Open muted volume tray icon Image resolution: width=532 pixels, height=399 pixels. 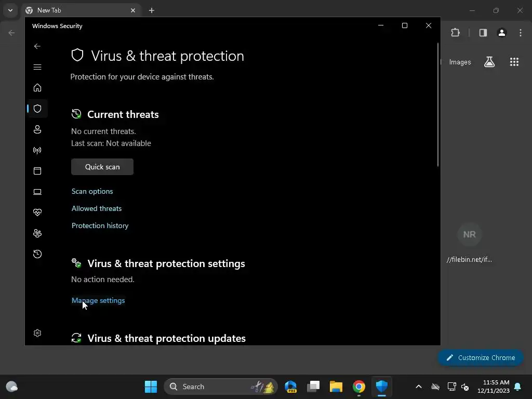click(x=465, y=387)
